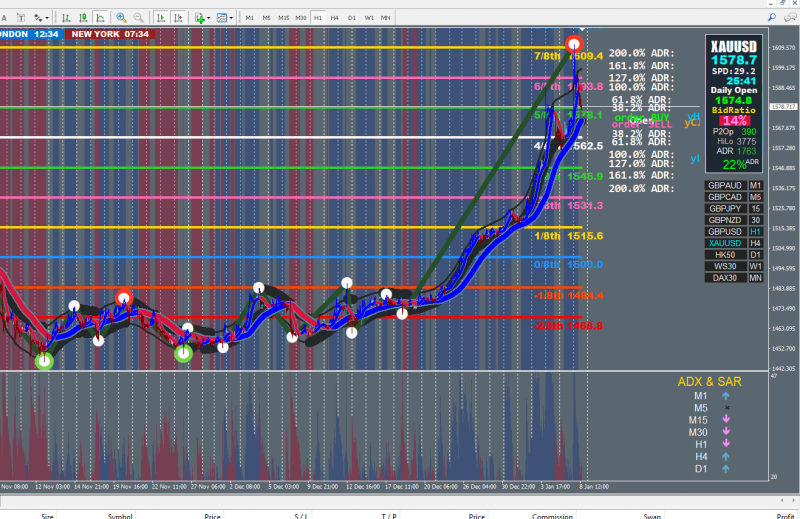Viewport: 800px width, 519px height.
Task: Open the arrows objects dropdown arrow
Action: [x=47, y=18]
